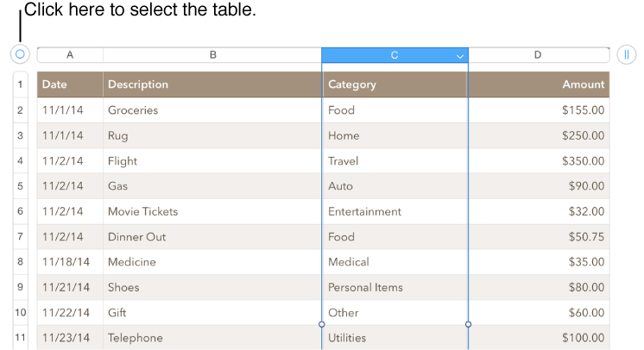This screenshot has width=644, height=350.
Task: Select column B header
Action: (x=212, y=55)
